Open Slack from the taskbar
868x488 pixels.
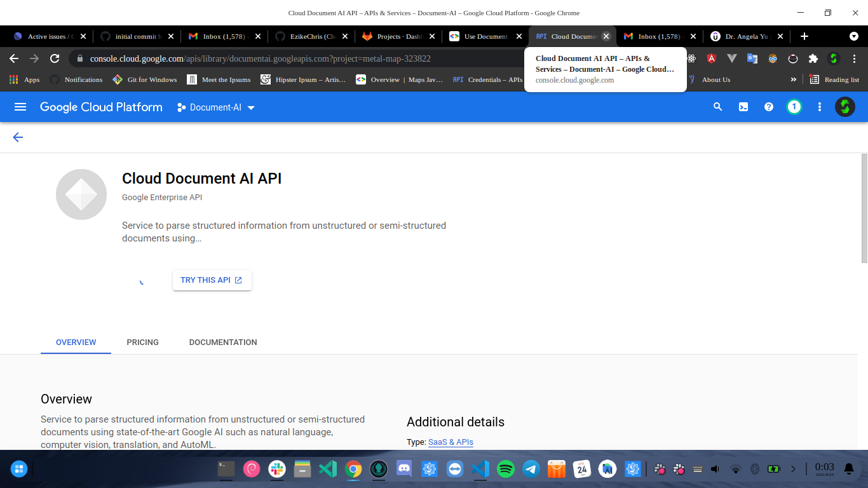pos(277,470)
